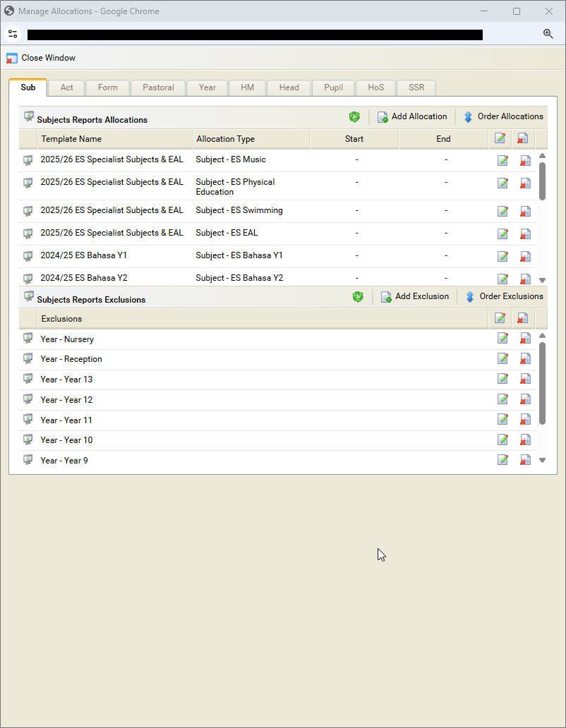
Task: Delete the Year - Year 13 exclusion
Action: (x=525, y=380)
